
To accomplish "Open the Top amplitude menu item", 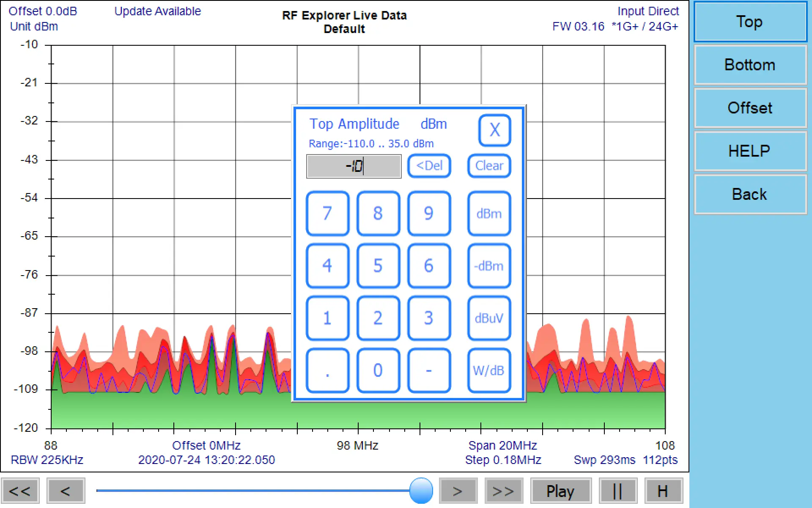I will tap(750, 22).
